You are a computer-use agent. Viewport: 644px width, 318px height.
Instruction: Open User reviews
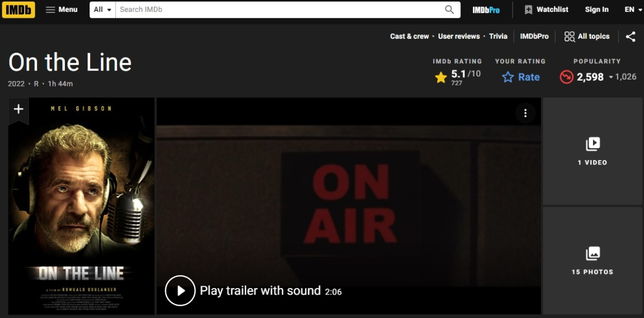click(459, 37)
